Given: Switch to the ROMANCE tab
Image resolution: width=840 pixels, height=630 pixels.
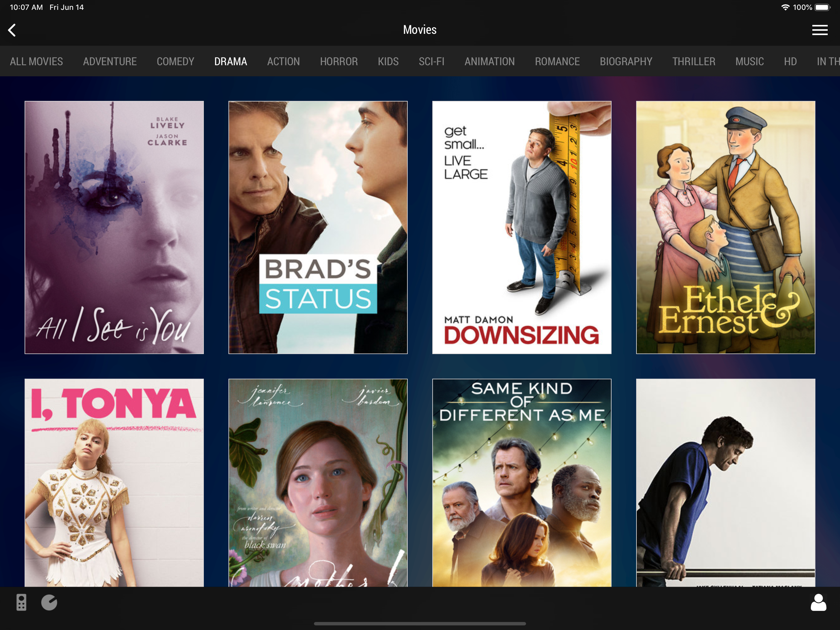Looking at the screenshot, I should (557, 62).
